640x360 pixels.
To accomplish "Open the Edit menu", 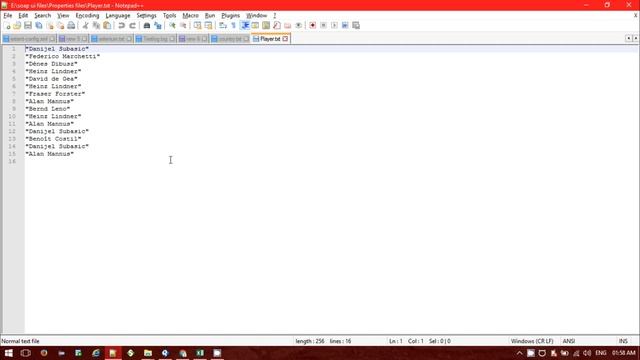I will 23,16.
